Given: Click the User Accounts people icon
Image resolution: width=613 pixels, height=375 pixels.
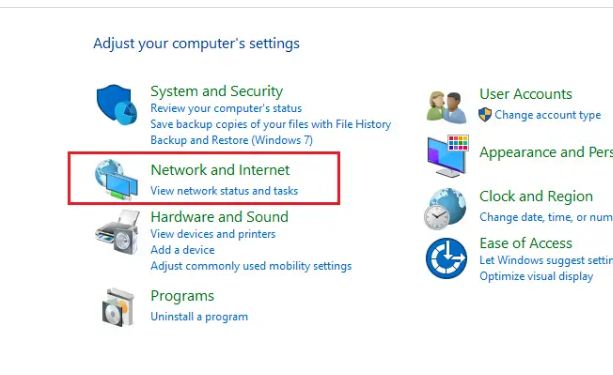Looking at the screenshot, I should [446, 107].
